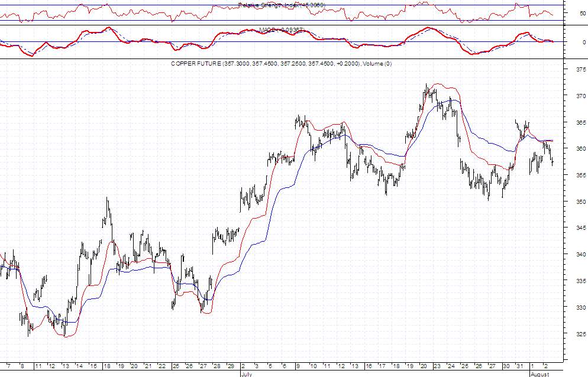The image size is (588, 377).
Task: Click the 360 price axis label
Action: pos(581,149)
